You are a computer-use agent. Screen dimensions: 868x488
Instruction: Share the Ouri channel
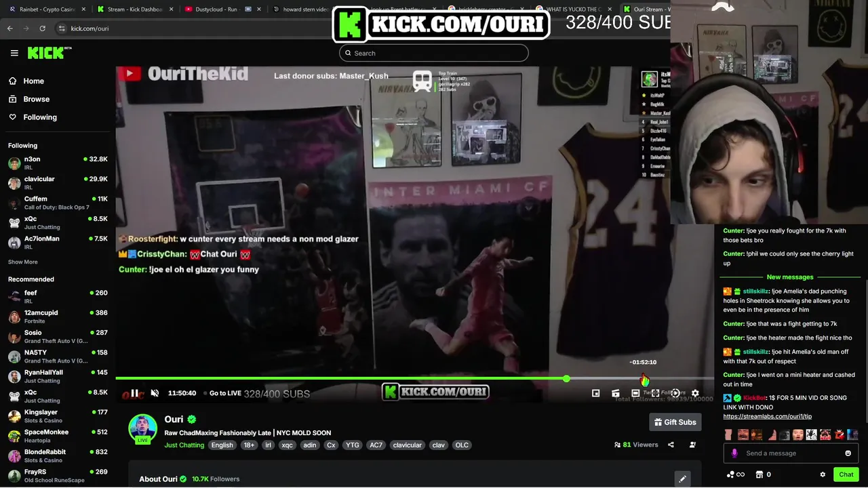pyautogui.click(x=671, y=445)
